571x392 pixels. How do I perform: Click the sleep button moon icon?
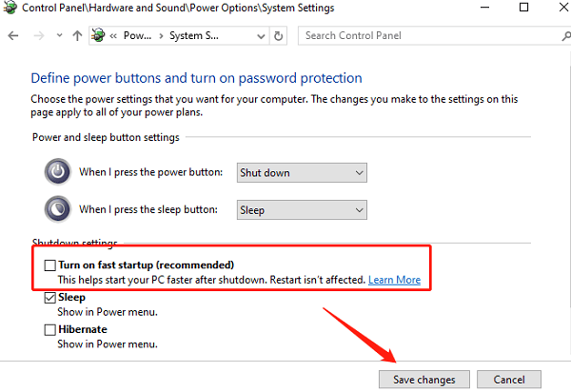coord(57,209)
